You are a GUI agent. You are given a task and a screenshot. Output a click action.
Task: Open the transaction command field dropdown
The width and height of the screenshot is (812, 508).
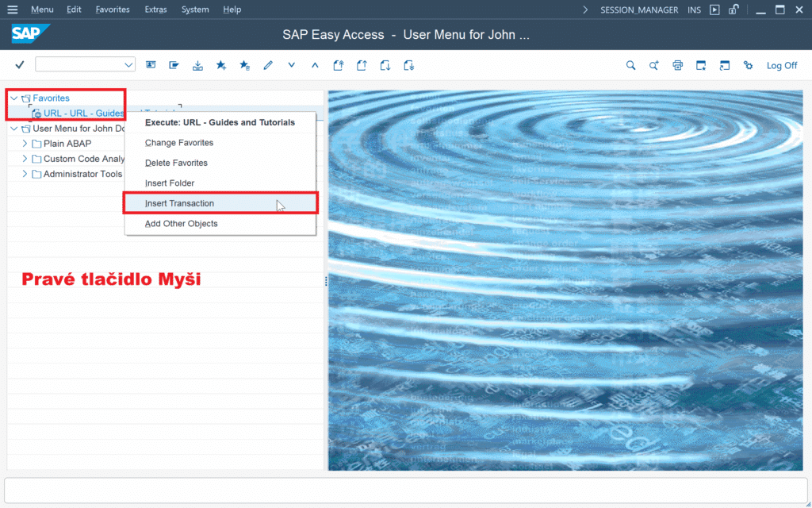pos(128,65)
